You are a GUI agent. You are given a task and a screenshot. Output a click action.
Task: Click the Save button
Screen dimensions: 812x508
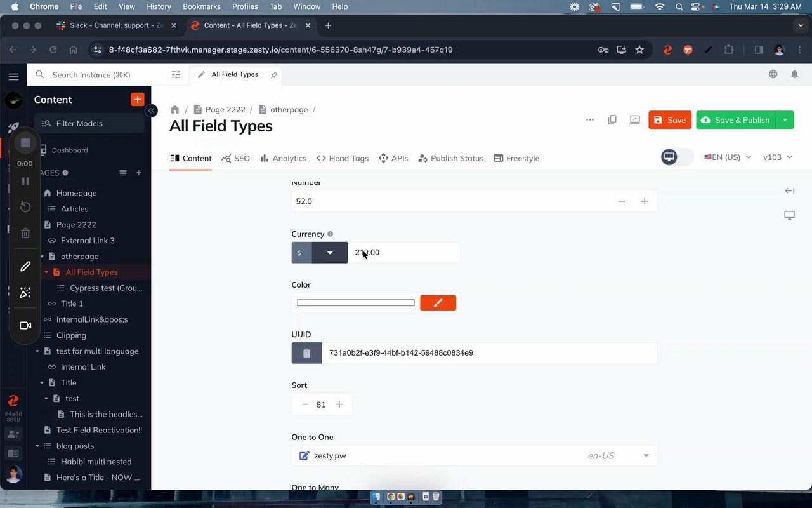pyautogui.click(x=670, y=120)
